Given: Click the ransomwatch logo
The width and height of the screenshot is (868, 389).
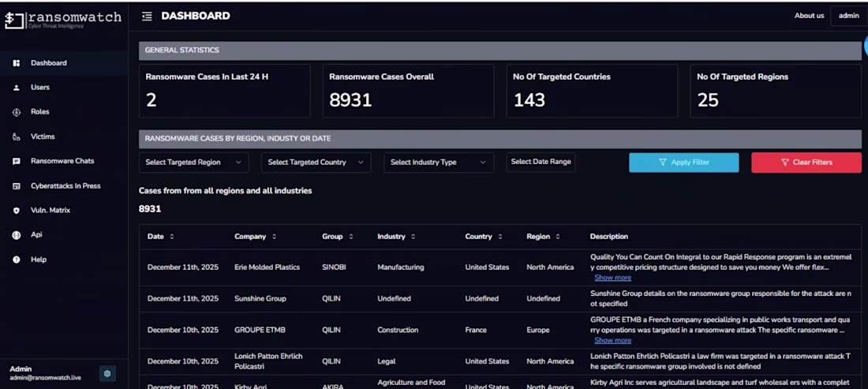Looking at the screenshot, I should pos(63,20).
